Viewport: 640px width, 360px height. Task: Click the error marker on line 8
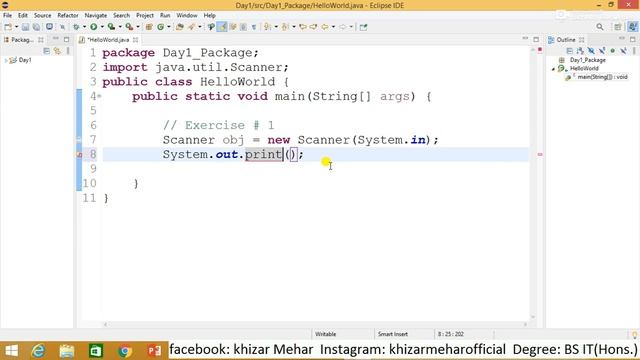(80, 155)
